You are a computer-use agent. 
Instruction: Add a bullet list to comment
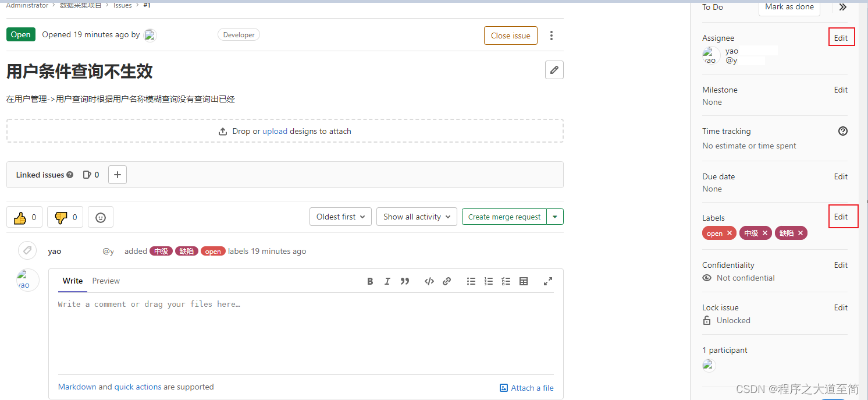(471, 281)
